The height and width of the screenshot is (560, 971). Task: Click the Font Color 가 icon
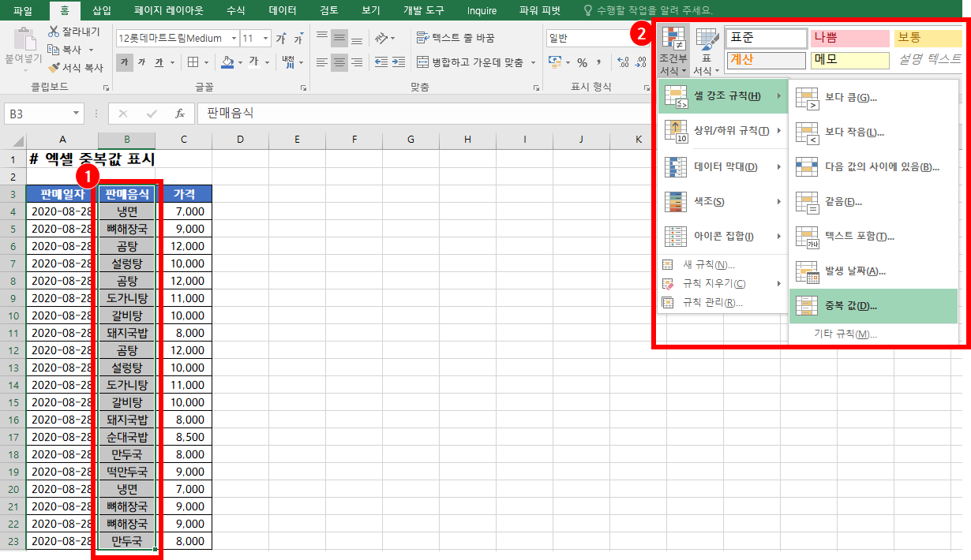[254, 62]
